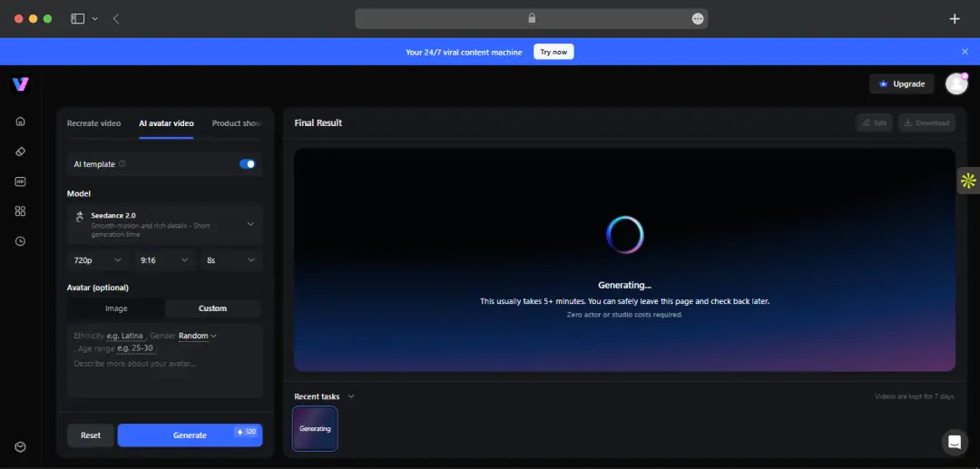The image size is (980, 469).
Task: Click the app logo at top left
Action: [x=21, y=84]
